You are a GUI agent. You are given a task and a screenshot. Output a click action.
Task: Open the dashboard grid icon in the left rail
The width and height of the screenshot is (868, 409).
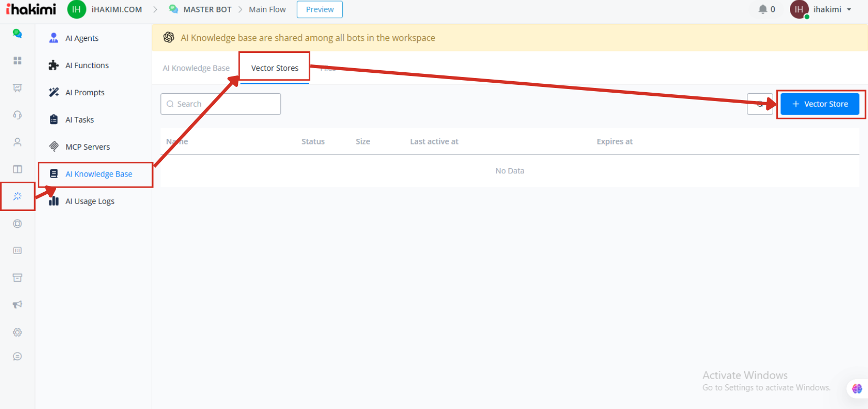tap(17, 61)
